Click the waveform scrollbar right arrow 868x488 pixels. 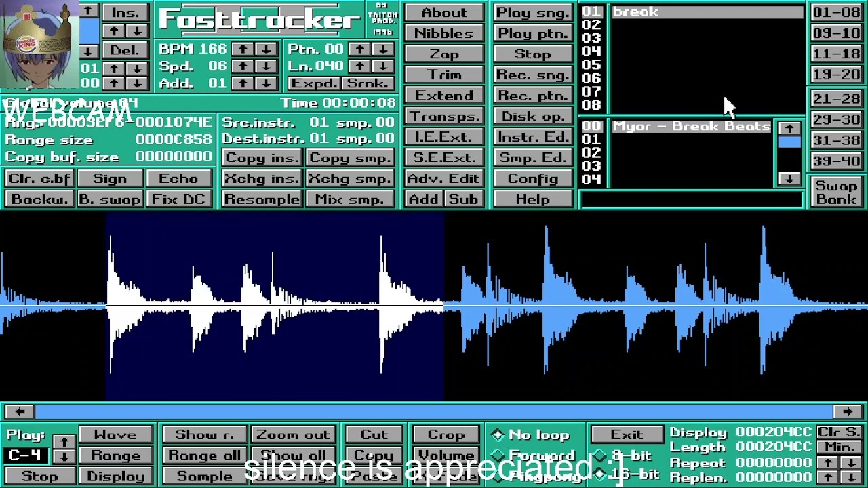click(848, 411)
